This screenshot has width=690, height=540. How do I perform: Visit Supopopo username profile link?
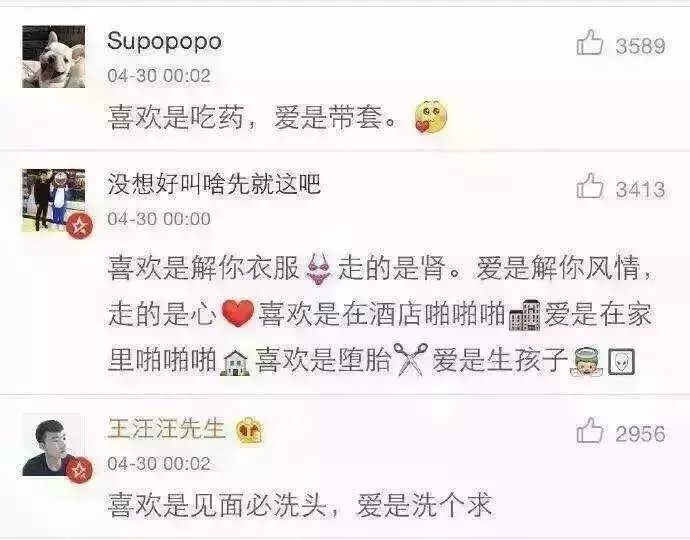click(164, 41)
